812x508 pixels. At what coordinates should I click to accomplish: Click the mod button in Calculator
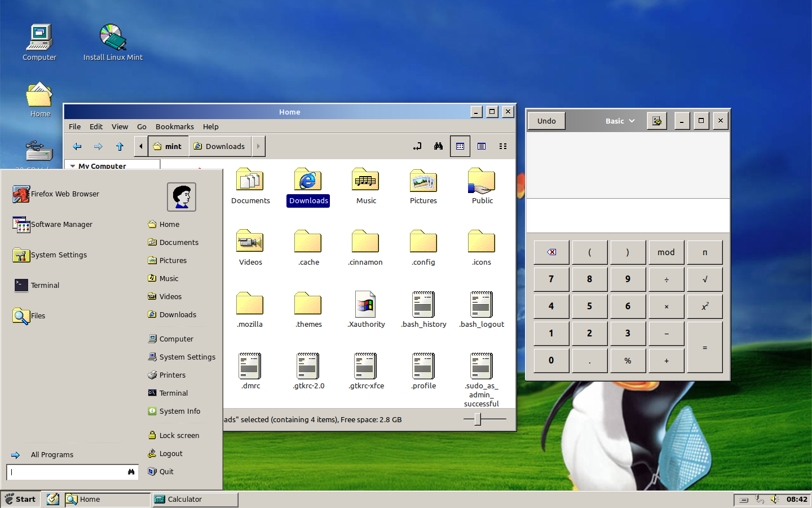pyautogui.click(x=666, y=252)
